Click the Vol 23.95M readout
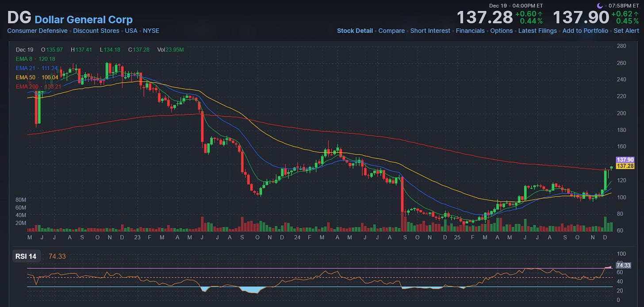Image resolution: width=644 pixels, height=307 pixels. click(x=170, y=50)
